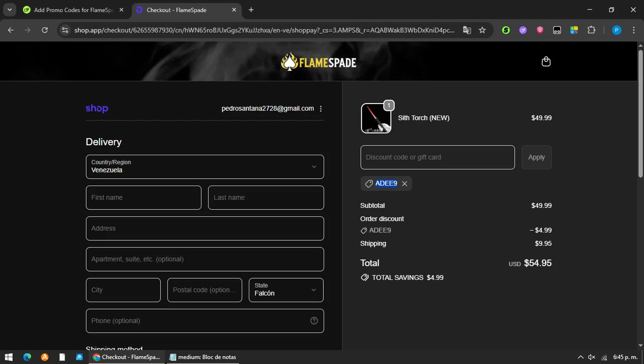Image resolution: width=644 pixels, height=364 pixels.
Task: Click the scrollbar down arrow
Action: pos(641,346)
